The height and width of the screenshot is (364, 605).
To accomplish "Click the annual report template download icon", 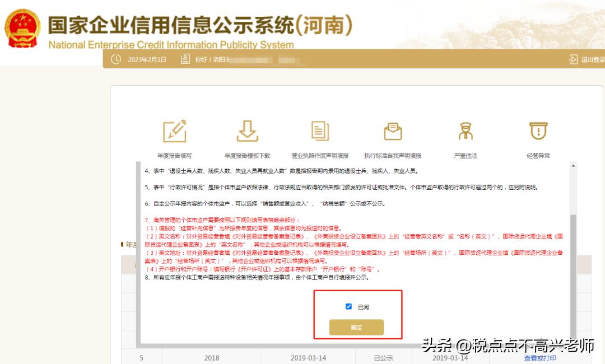I will pos(247,130).
